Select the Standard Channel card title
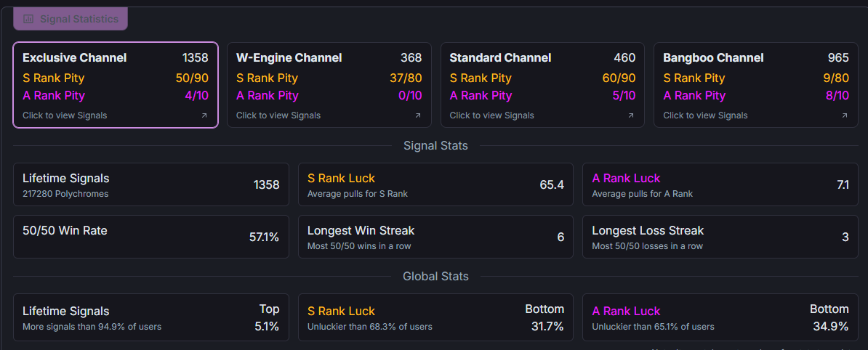 click(500, 58)
